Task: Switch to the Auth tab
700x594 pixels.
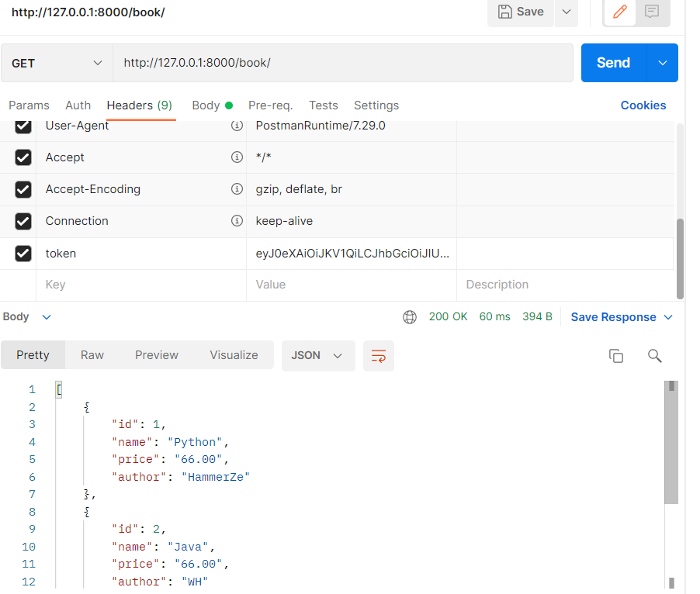Action: pyautogui.click(x=78, y=105)
